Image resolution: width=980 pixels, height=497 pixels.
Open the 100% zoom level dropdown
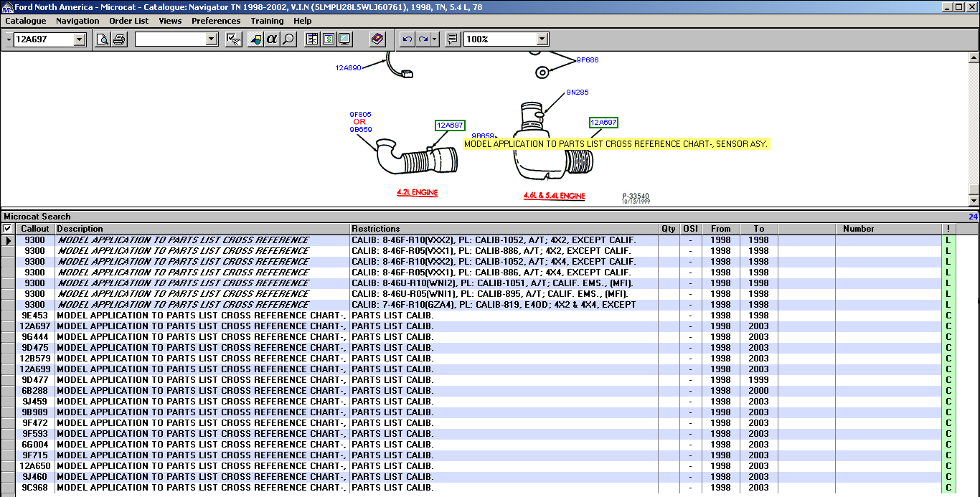pos(542,39)
